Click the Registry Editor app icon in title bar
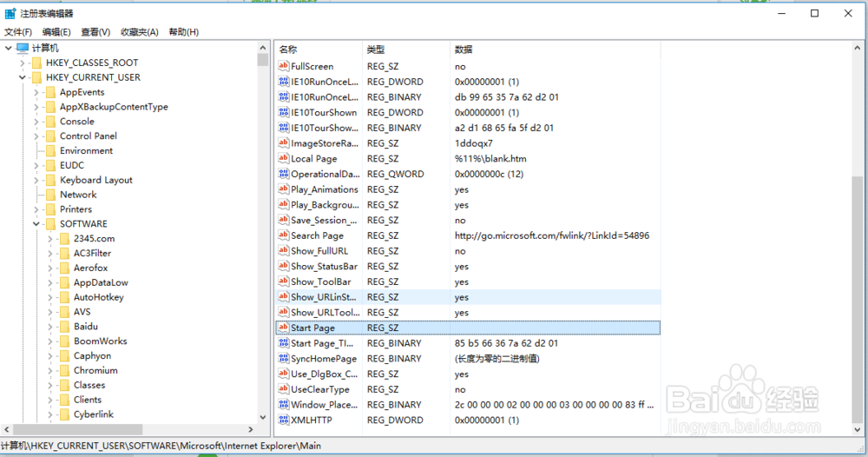Image resolution: width=868 pixels, height=457 pixels. tap(10, 13)
